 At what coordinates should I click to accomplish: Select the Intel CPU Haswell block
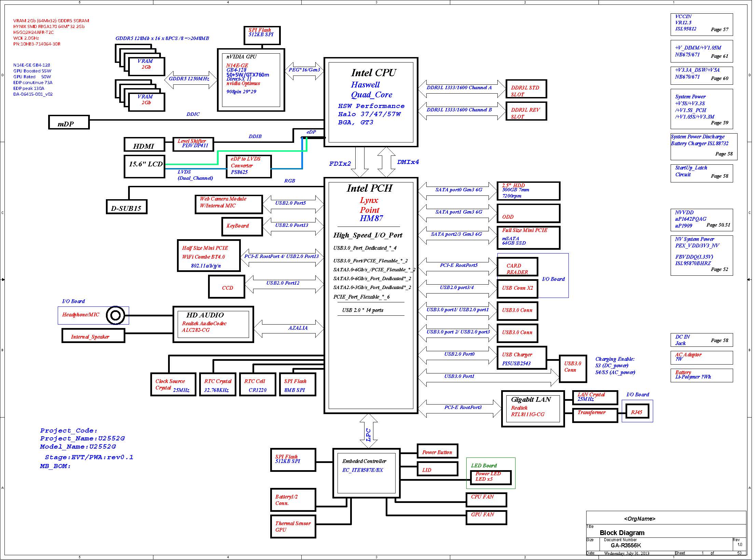371,102
